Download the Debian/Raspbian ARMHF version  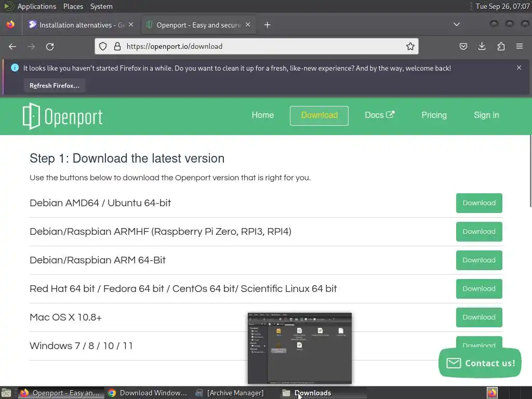(x=479, y=232)
